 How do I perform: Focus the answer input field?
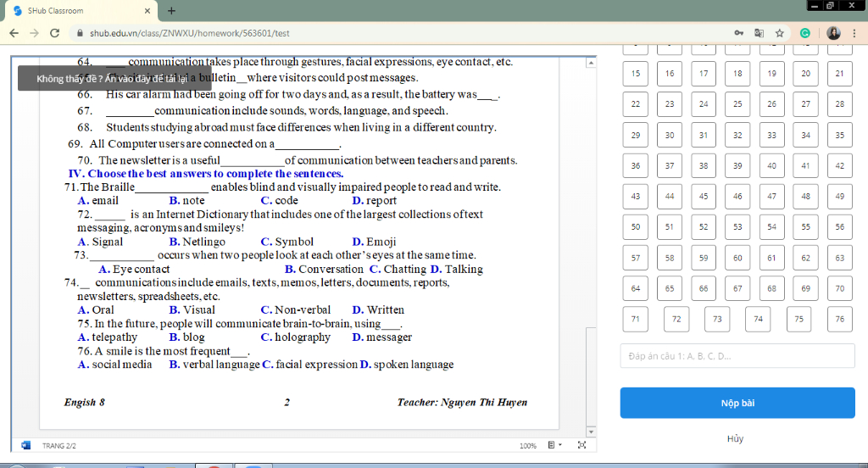[737, 355]
